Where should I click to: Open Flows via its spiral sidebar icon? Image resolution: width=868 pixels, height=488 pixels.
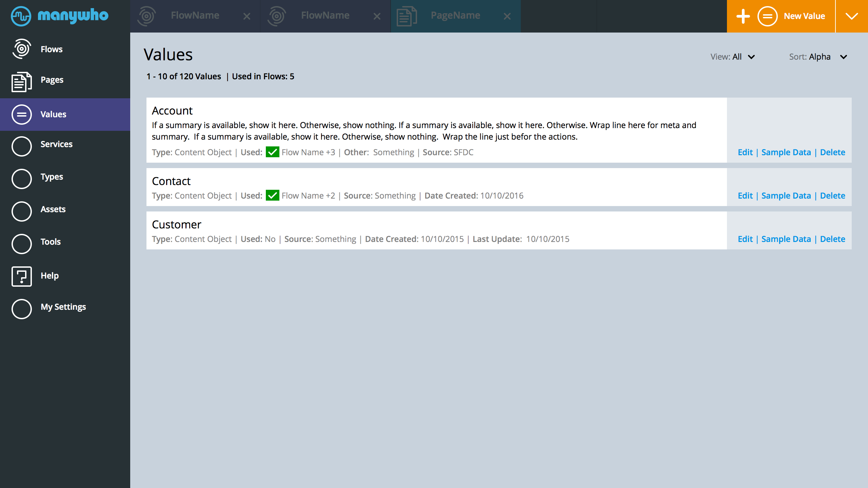[22, 49]
